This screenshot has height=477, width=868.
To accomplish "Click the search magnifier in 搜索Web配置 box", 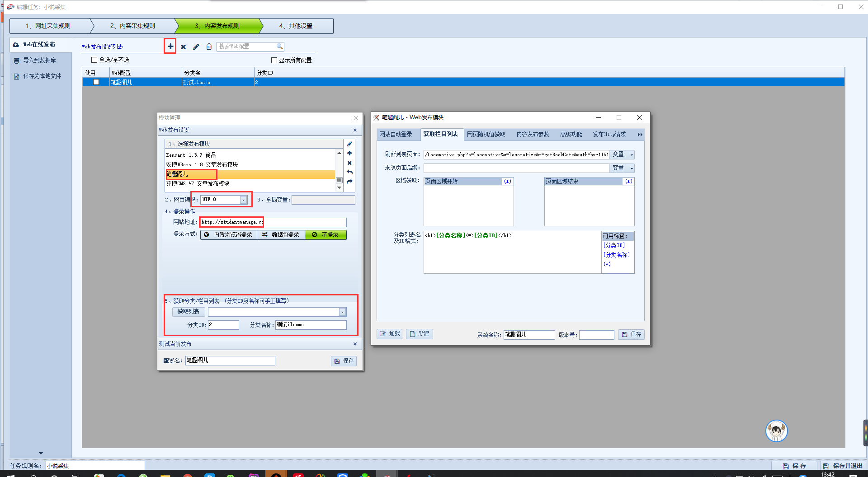I will (x=279, y=46).
